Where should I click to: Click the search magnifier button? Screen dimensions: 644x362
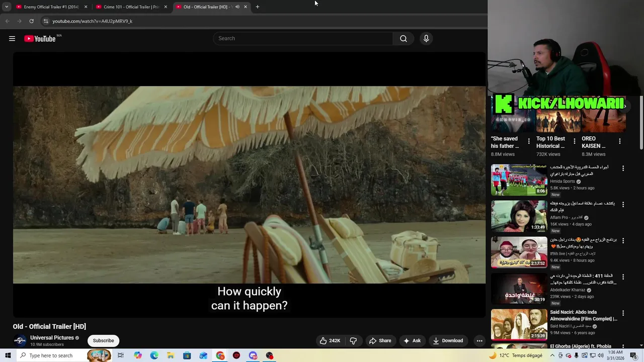404,39
